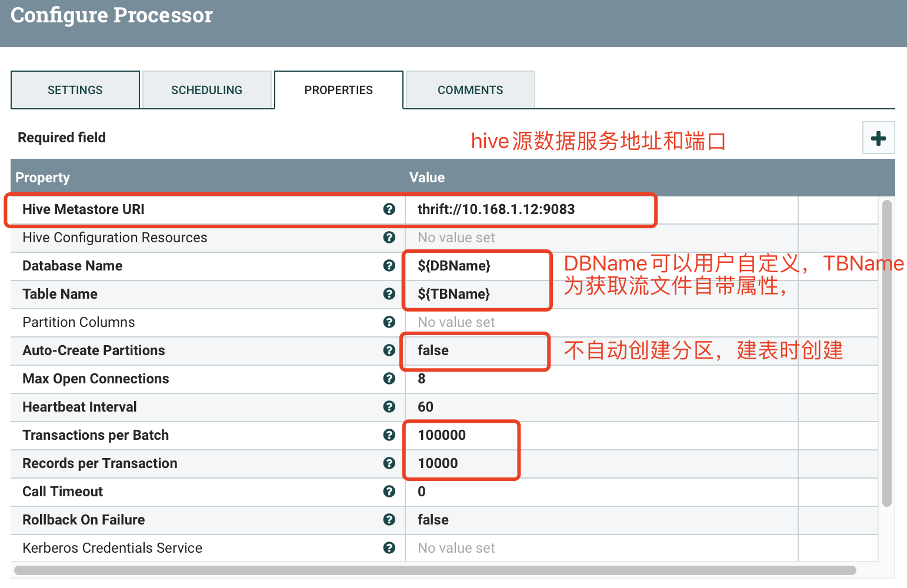Set a value for Hive Configuration Resources
The image size is (907, 588).
(601, 238)
